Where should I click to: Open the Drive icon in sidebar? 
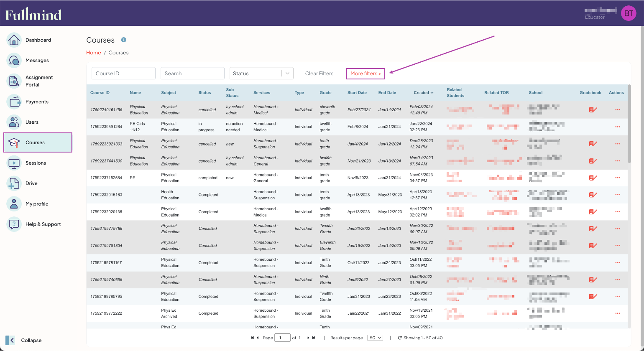(14, 183)
